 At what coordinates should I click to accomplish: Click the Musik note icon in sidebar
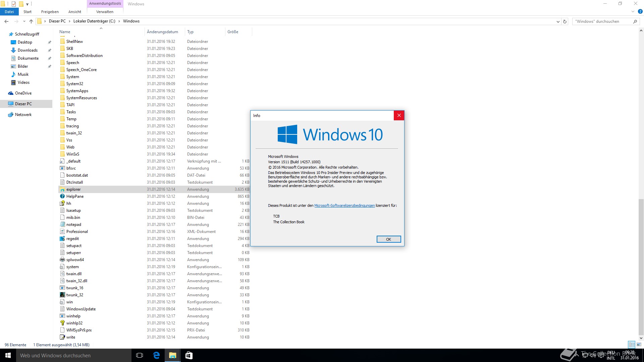click(13, 74)
